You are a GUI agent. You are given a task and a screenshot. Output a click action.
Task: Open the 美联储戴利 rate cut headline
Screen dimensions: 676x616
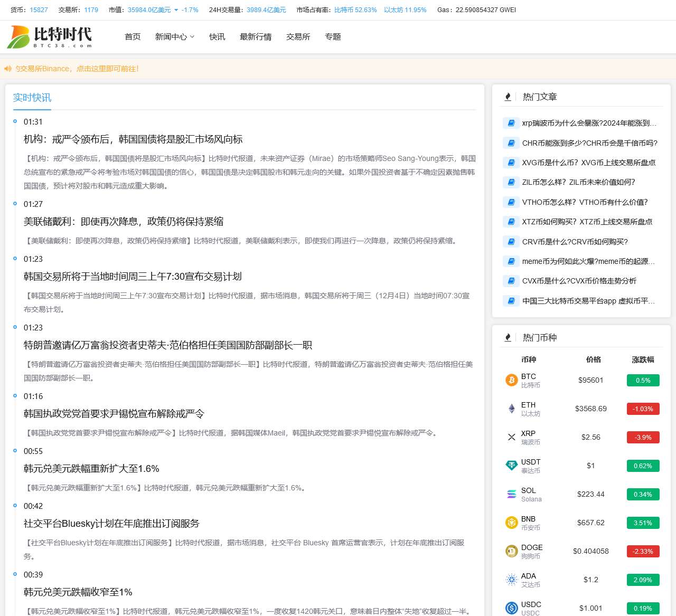click(124, 222)
